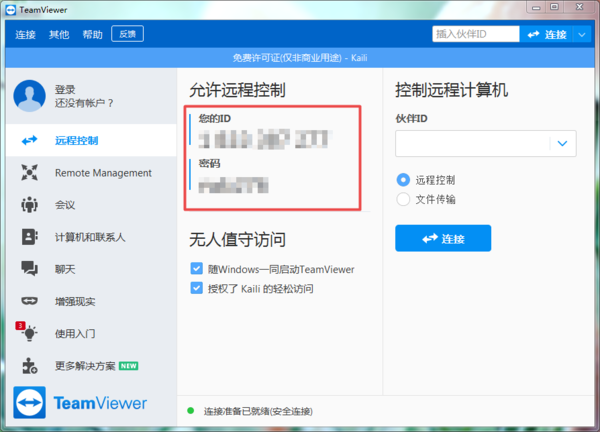The height and width of the screenshot is (432, 600).
Task: Click the 反馈 feedback button
Action: pos(127,34)
